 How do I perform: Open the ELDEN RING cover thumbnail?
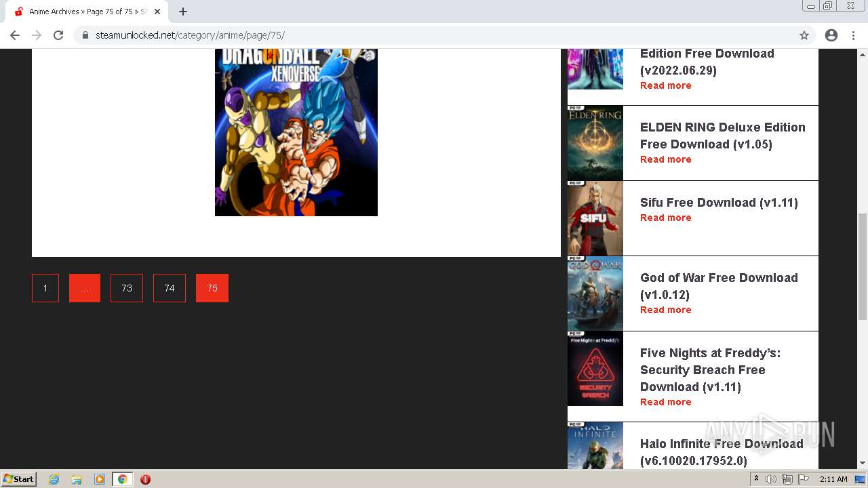(x=595, y=143)
